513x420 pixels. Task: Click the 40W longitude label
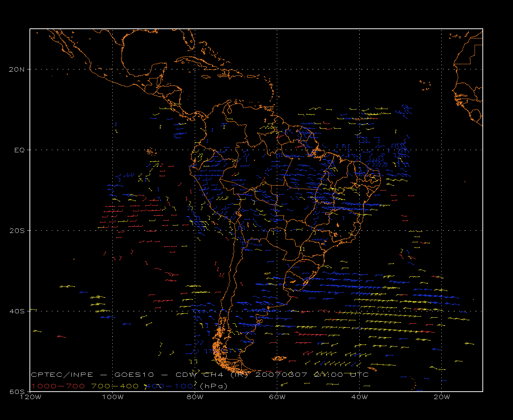click(359, 397)
